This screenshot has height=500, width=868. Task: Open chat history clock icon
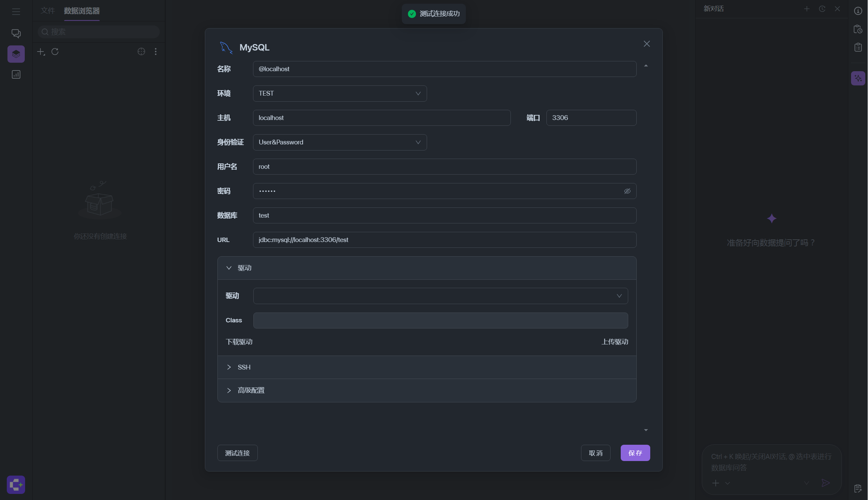coord(822,9)
